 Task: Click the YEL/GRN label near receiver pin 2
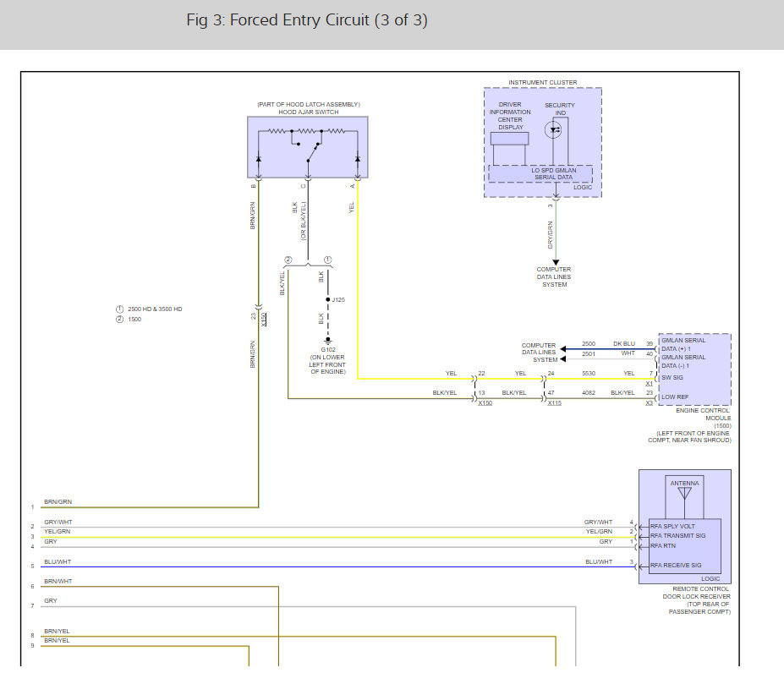click(x=599, y=532)
